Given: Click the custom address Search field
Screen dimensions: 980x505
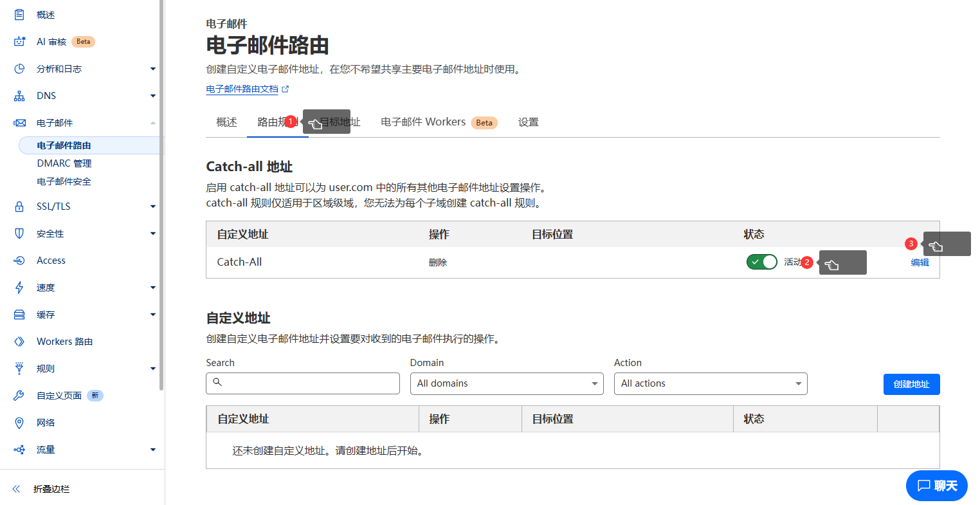Looking at the screenshot, I should pos(303,383).
